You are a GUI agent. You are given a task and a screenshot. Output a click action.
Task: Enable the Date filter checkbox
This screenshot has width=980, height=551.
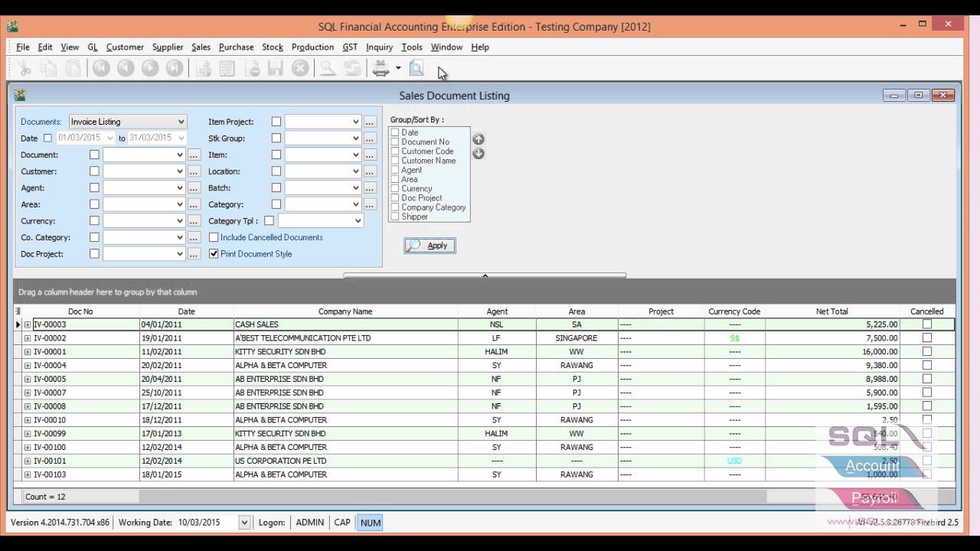click(x=47, y=139)
